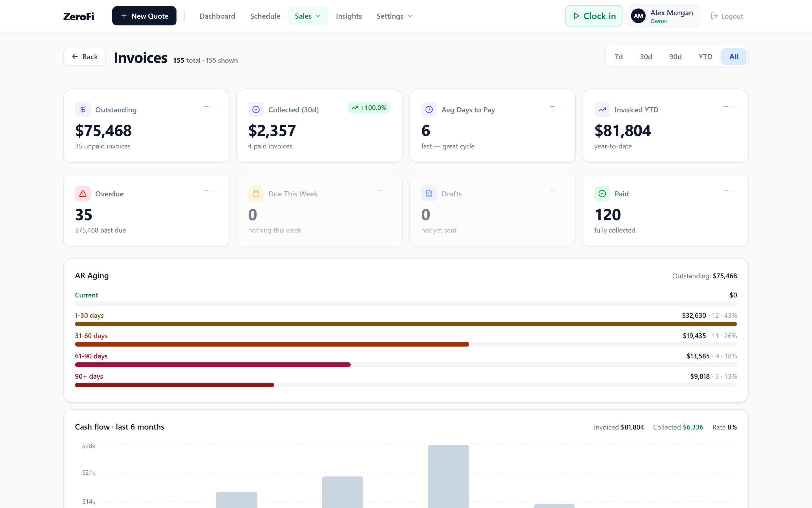
Task: Create a New Quote
Action: pos(144,16)
